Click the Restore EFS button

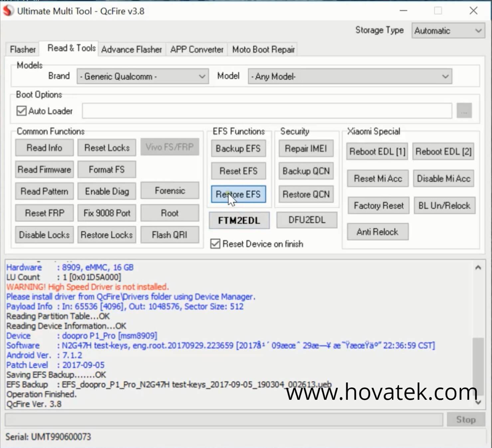pyautogui.click(x=238, y=194)
